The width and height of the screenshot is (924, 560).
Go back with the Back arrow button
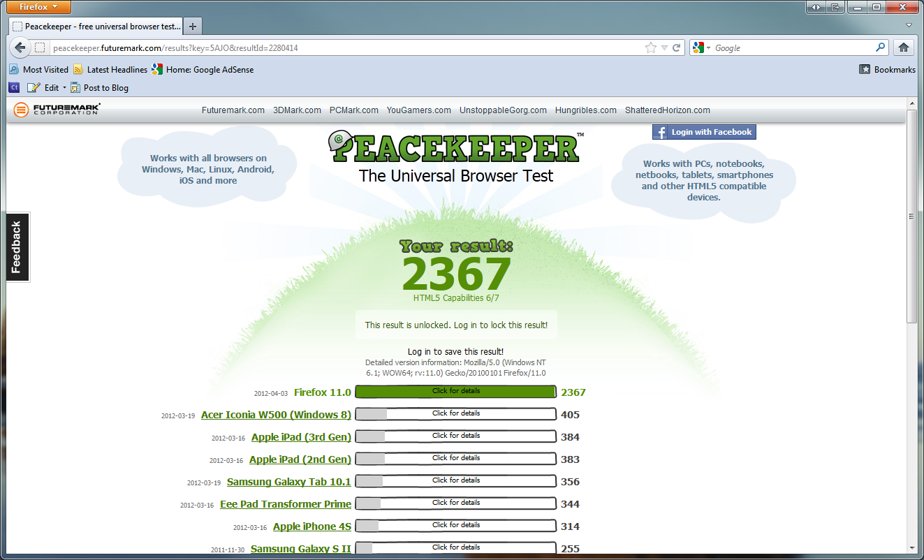pyautogui.click(x=20, y=48)
